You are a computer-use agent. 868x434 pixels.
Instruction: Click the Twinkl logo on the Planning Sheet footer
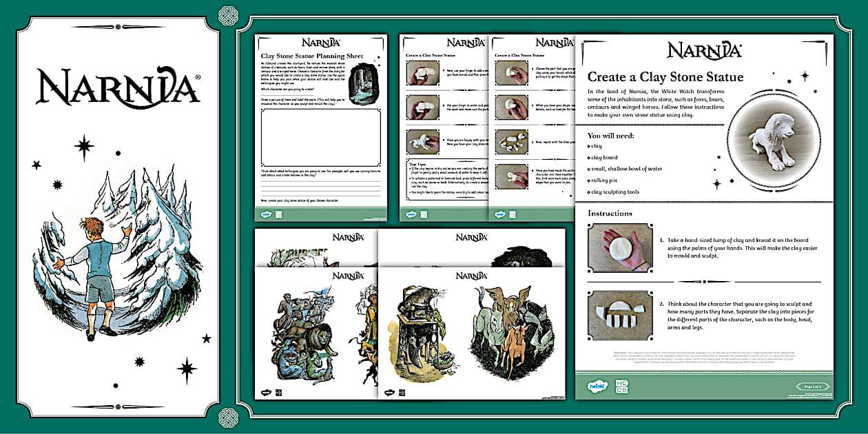265,214
